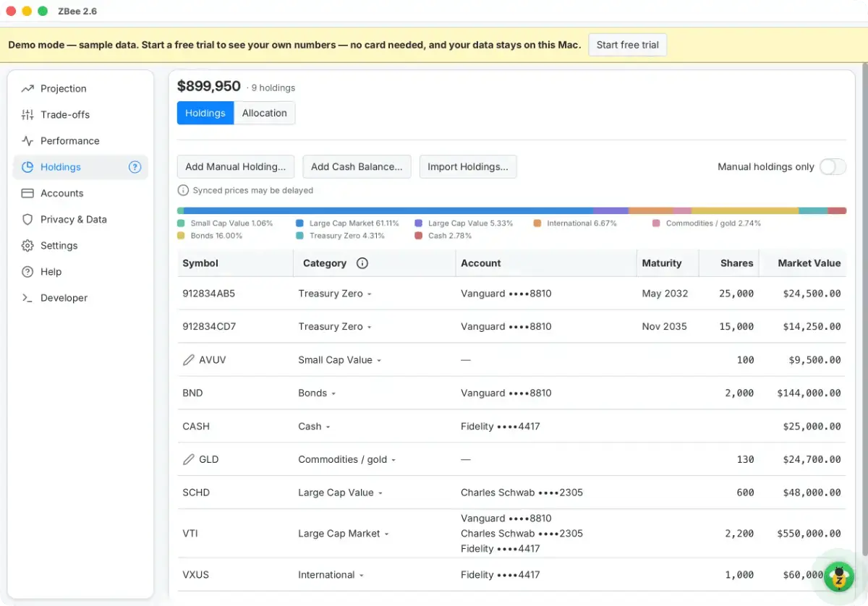Screen dimensions: 868x606
Task: Open the Developer page in sidebar
Action: pyautogui.click(x=80, y=298)
